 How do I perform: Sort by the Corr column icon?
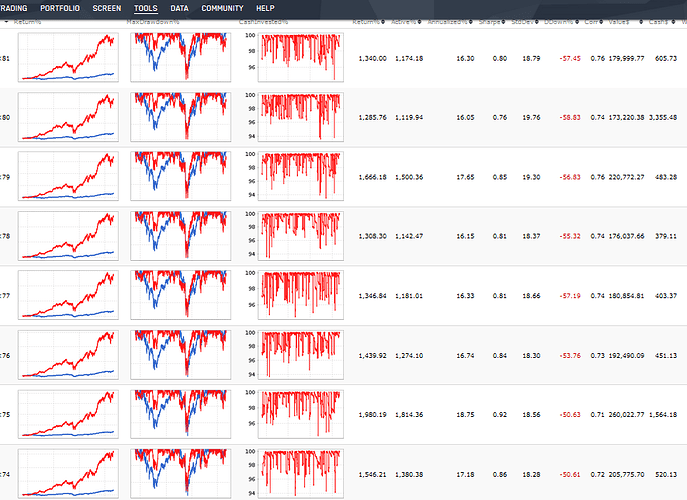pos(601,22)
